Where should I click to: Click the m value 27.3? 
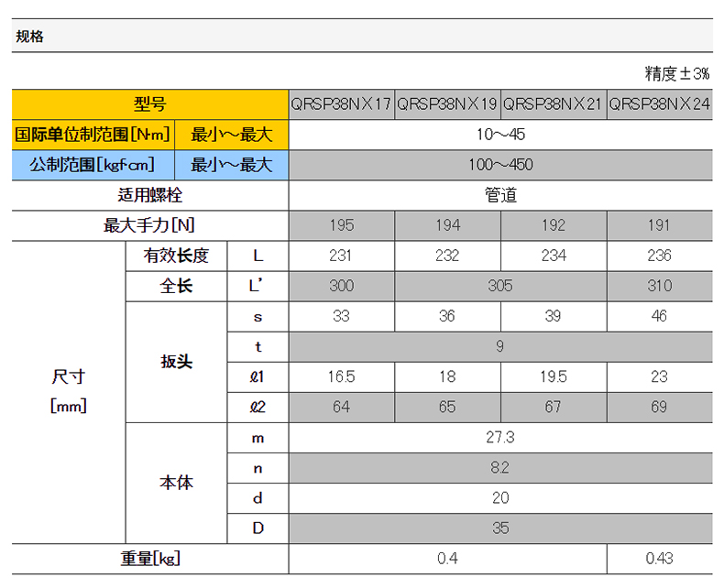click(x=500, y=437)
